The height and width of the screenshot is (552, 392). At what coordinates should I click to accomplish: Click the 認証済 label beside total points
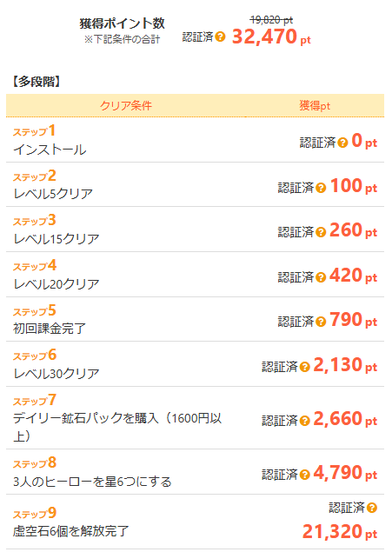197,37
